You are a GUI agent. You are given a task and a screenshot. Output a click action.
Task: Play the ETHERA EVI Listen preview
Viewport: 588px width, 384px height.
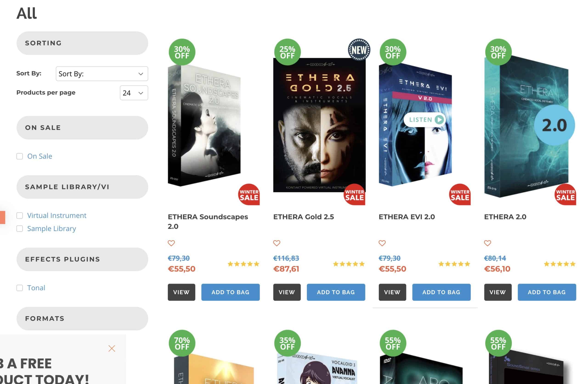pos(425,120)
